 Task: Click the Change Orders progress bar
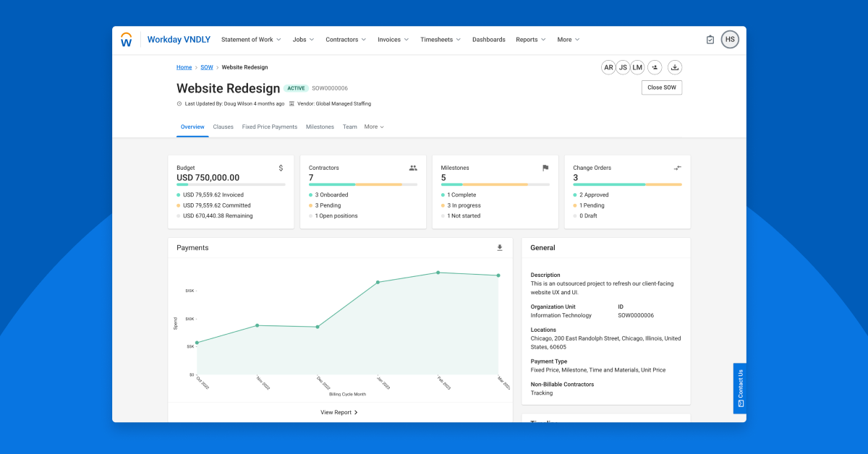[x=626, y=184]
